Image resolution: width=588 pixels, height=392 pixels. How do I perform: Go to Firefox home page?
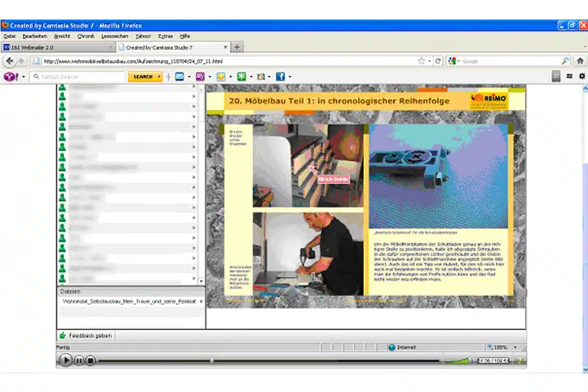580,61
